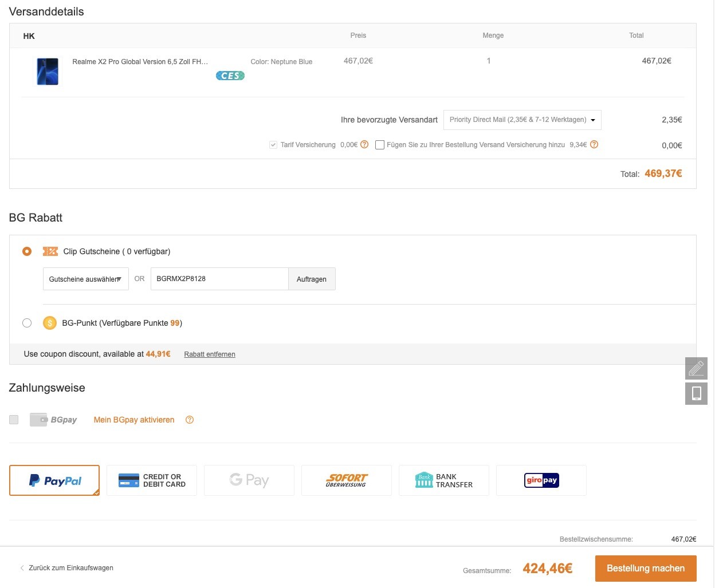Open the Priority Direct Mail shipping dropdown
715x588 pixels.
522,120
